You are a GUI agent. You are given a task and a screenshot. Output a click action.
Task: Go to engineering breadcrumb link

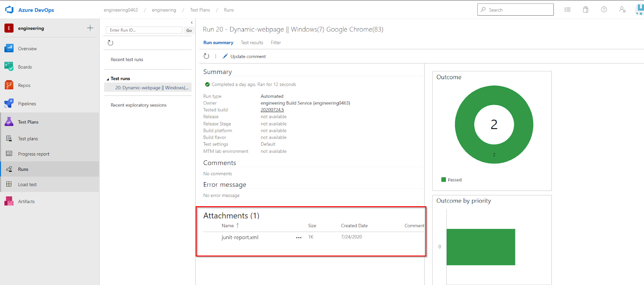pyautogui.click(x=164, y=10)
